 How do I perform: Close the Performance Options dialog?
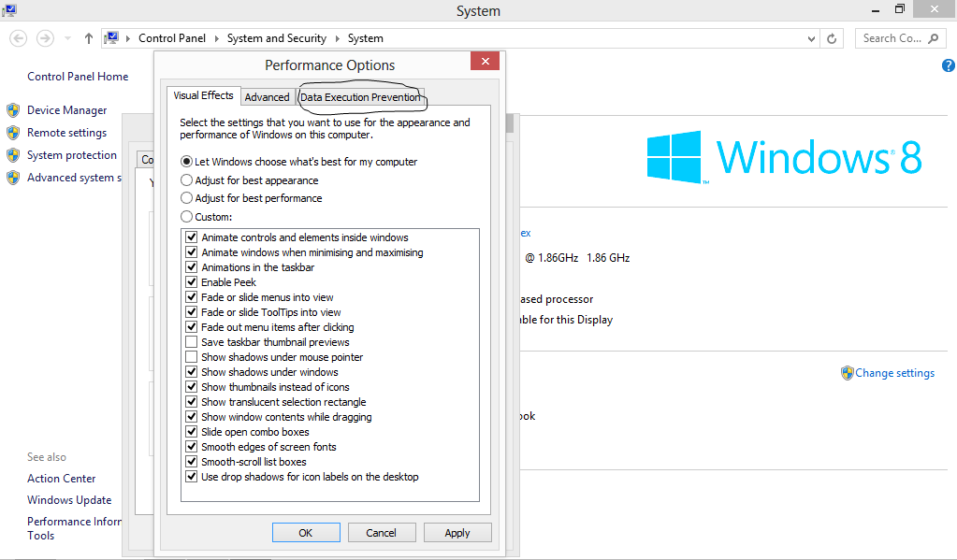(x=486, y=61)
